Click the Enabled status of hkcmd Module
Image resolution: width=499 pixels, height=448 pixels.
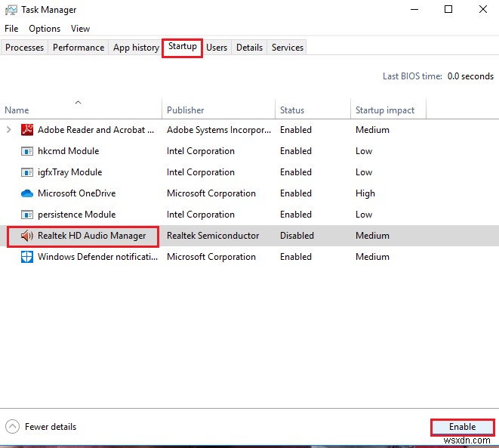tap(296, 151)
